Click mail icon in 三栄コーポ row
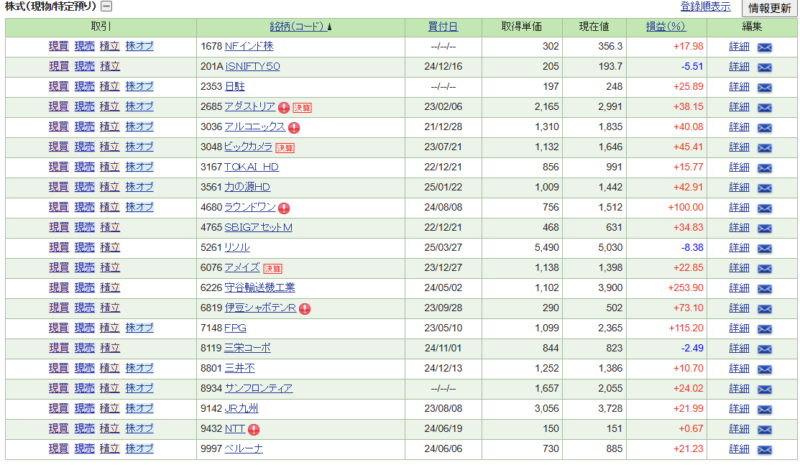 [764, 350]
